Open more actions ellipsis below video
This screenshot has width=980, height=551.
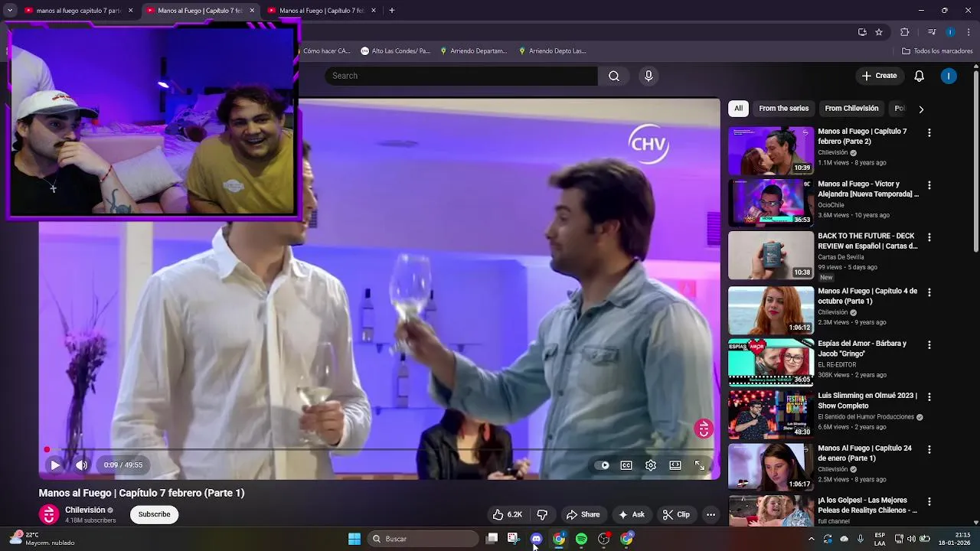click(x=710, y=514)
